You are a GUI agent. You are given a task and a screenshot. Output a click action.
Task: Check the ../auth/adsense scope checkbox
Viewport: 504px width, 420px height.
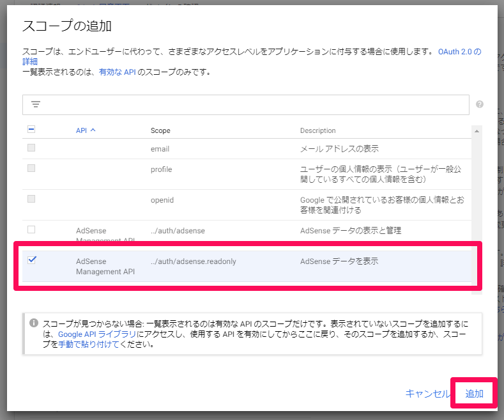point(31,229)
